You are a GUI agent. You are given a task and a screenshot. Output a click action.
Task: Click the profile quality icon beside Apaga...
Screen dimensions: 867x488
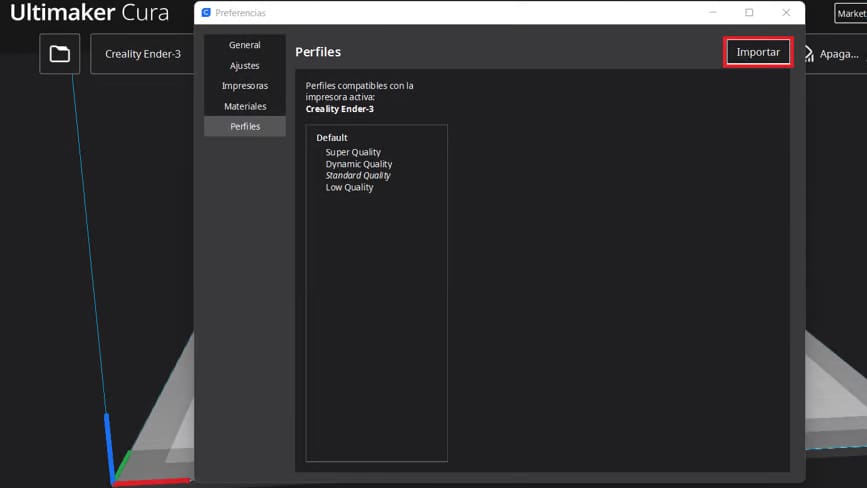click(x=809, y=54)
